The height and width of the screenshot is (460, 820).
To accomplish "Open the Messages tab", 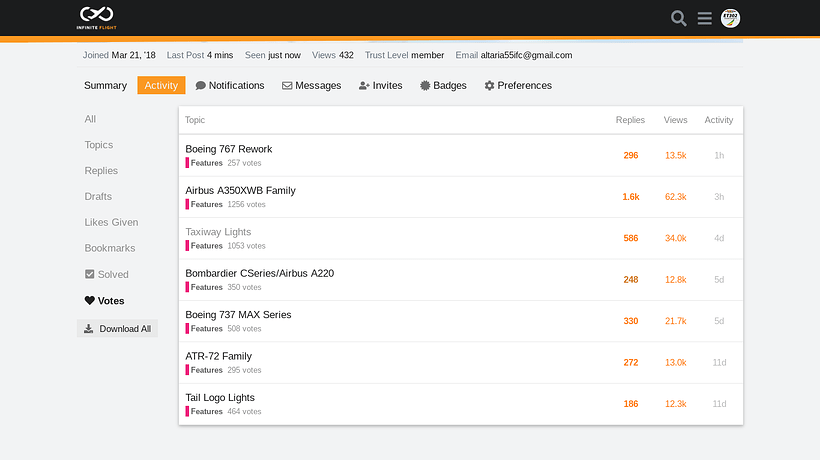I will (312, 85).
